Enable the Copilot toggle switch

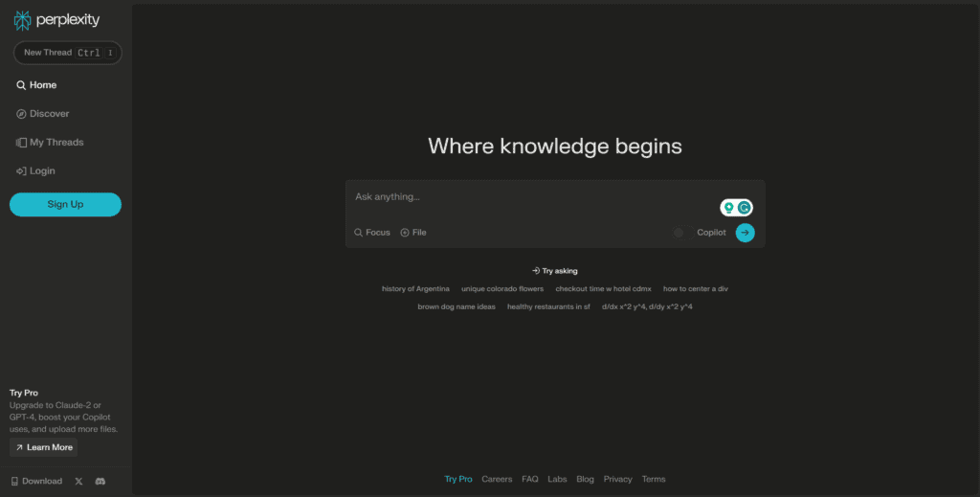679,233
